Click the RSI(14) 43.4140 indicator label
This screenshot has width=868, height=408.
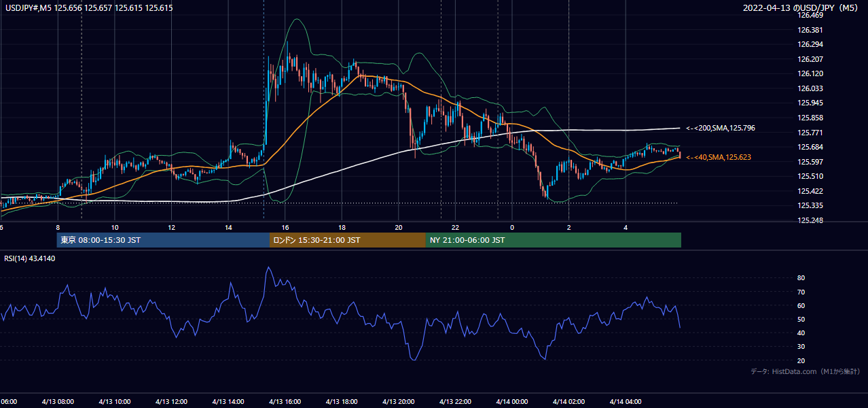[30, 258]
